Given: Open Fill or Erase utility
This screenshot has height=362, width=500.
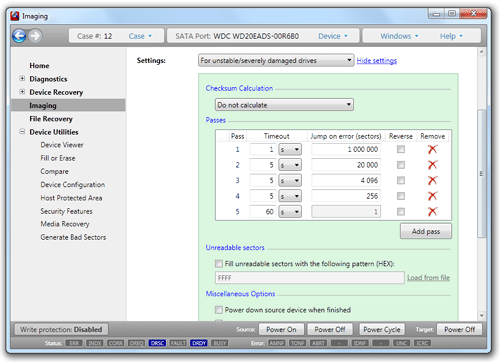Looking at the screenshot, I should (x=58, y=158).
